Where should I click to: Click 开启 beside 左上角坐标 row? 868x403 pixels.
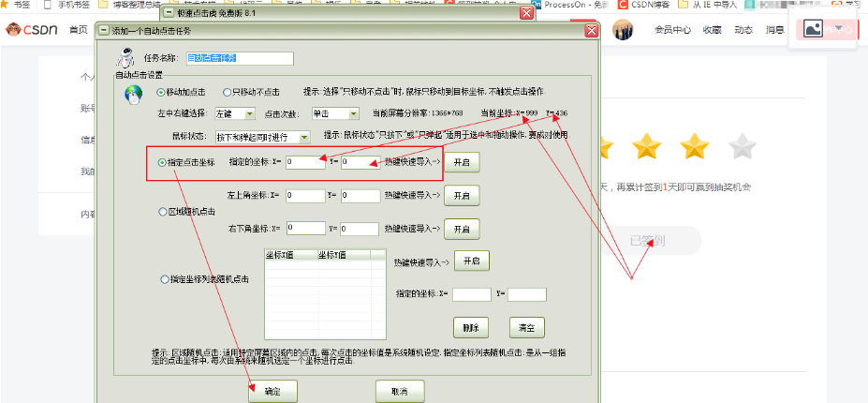click(x=462, y=196)
